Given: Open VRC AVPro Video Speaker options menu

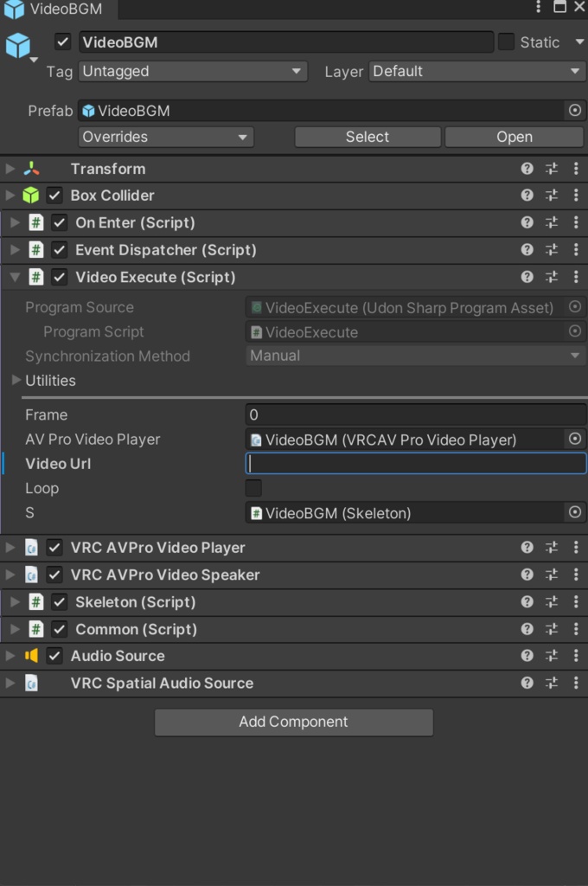Looking at the screenshot, I should click(576, 575).
